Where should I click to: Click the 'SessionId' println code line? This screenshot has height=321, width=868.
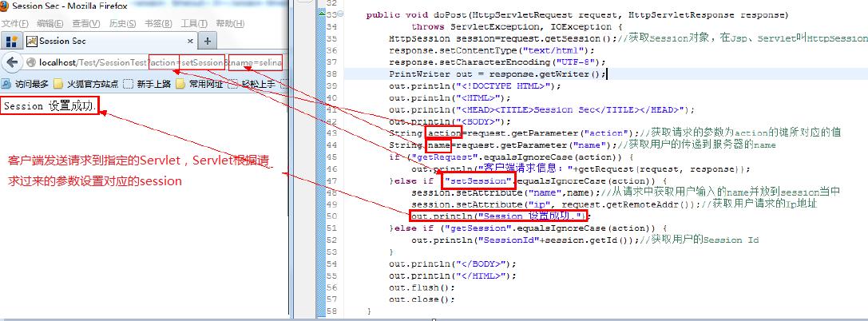(525, 240)
